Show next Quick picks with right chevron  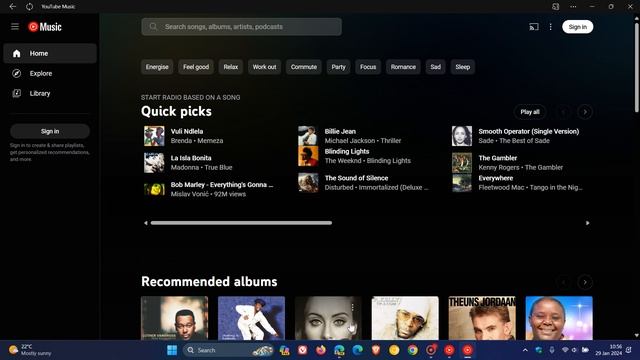[x=585, y=112]
